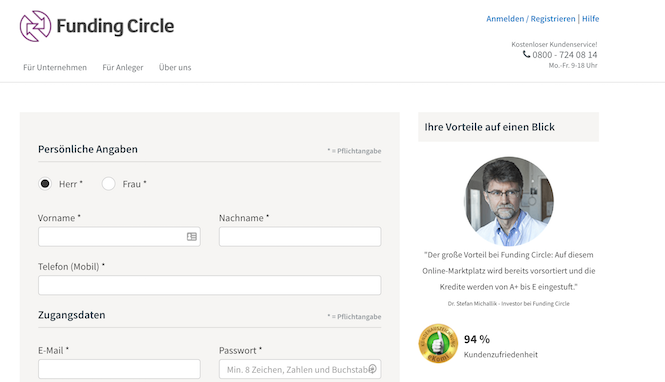Screen dimensions: 665x382
Task: Open the Für Anleger menu
Action: (123, 67)
